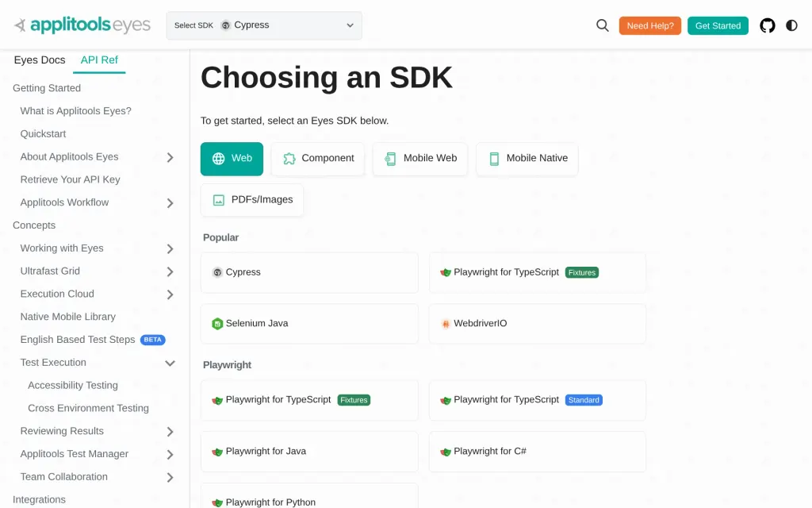Expand the Ultrafast Grid section

pyautogui.click(x=170, y=271)
